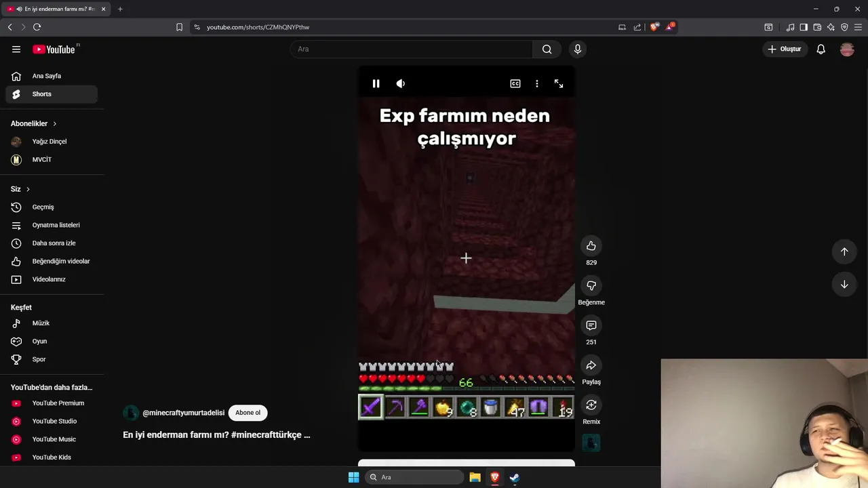Screen dimensions: 868x488
Task: Open Videolarınız in the sidebar
Action: [52, 279]
